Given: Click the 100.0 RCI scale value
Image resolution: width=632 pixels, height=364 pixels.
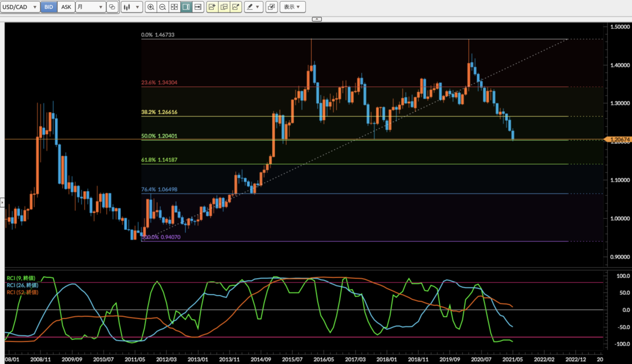Looking at the screenshot, I should pyautogui.click(x=624, y=276).
